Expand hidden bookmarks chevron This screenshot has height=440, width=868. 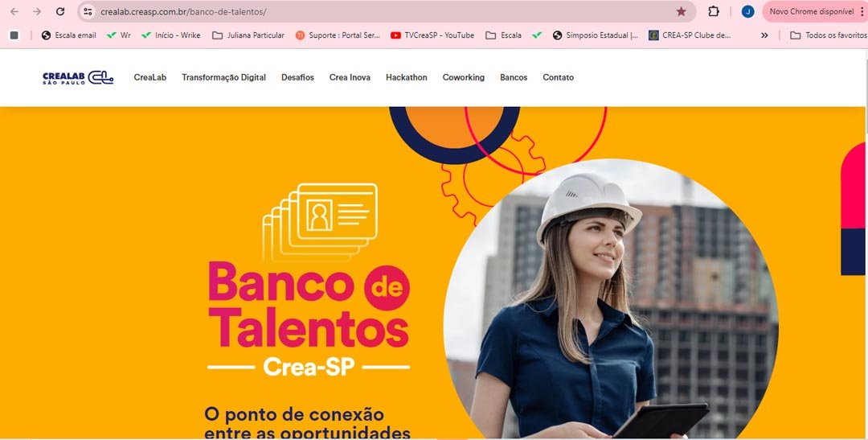(x=764, y=35)
